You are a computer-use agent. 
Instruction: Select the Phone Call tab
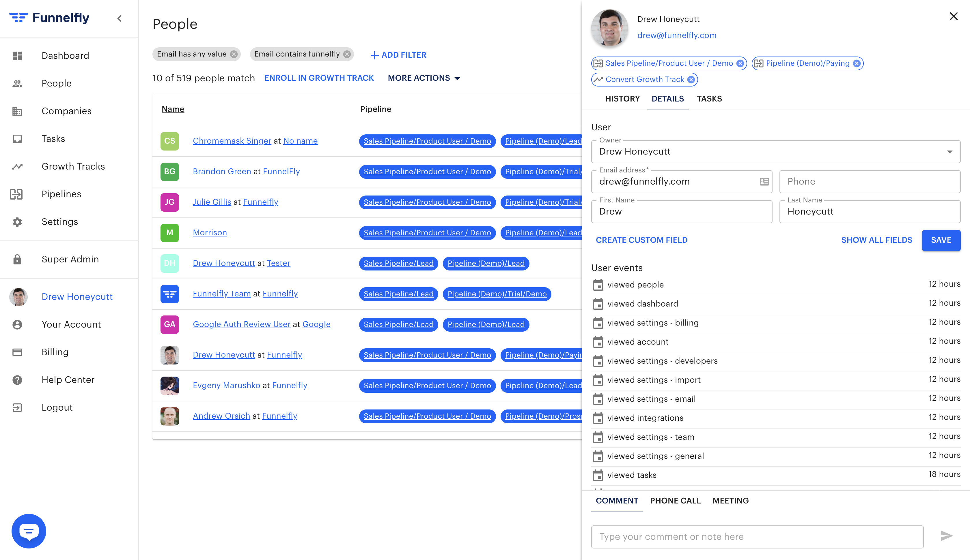675,501
